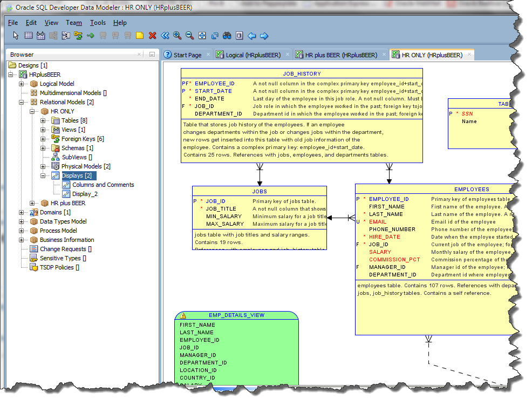The image size is (532, 405).
Task: Click the double left chevron engineer icon
Action: click(165, 35)
